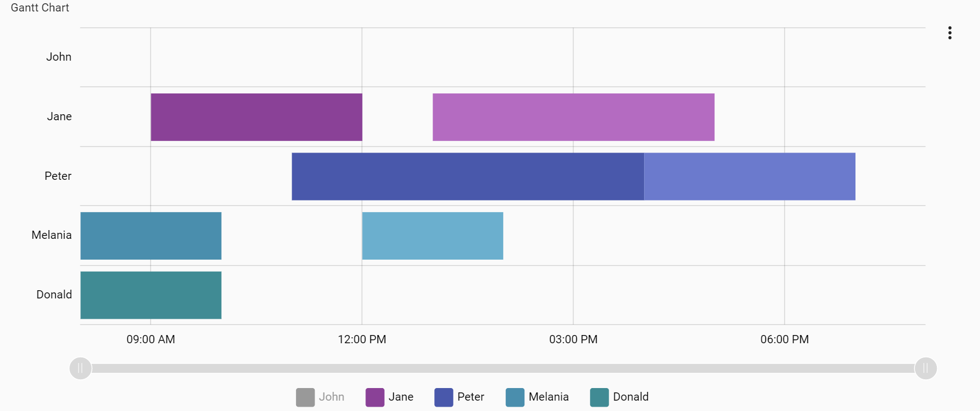Select Melania's midday task bar
980x411 pixels.
[432, 236]
